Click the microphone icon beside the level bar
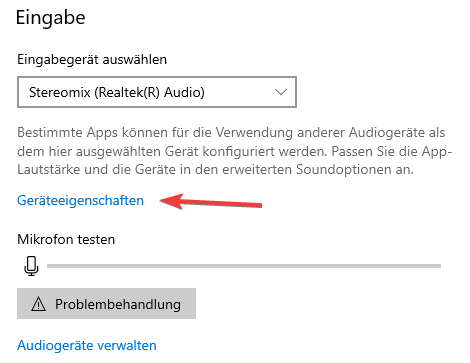The height and width of the screenshot is (363, 470). point(31,266)
